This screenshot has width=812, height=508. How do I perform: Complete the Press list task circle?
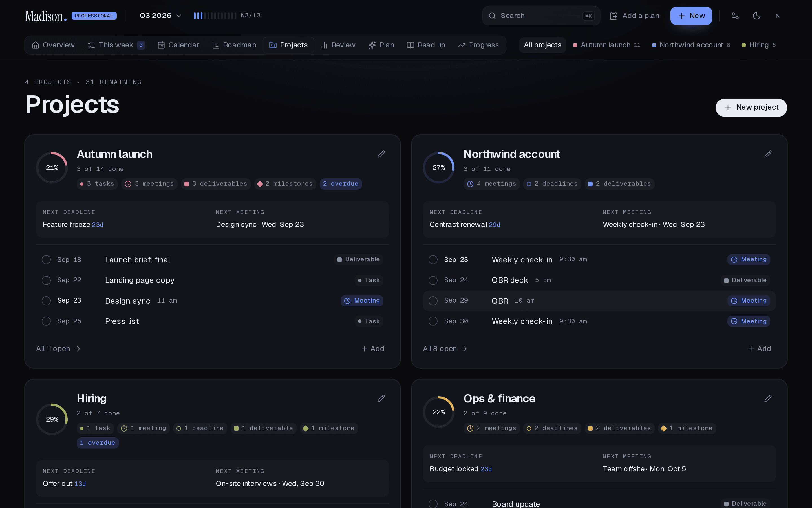pos(46,321)
